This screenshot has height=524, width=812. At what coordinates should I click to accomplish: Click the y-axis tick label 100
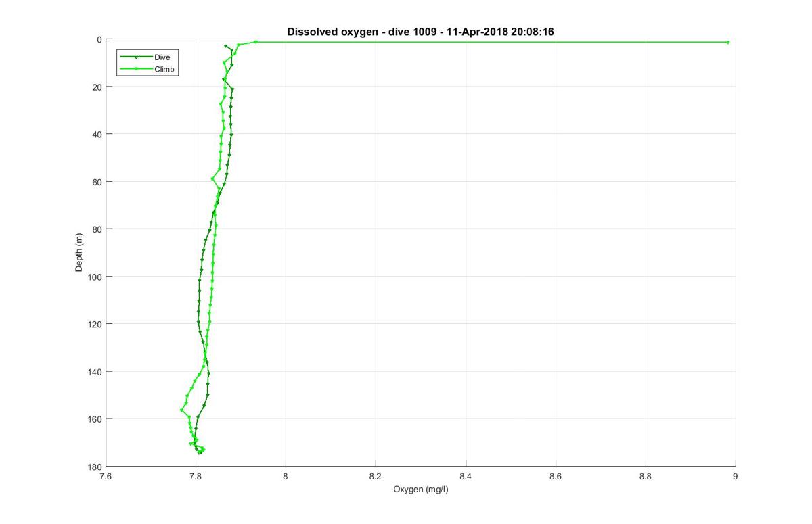tap(95, 277)
